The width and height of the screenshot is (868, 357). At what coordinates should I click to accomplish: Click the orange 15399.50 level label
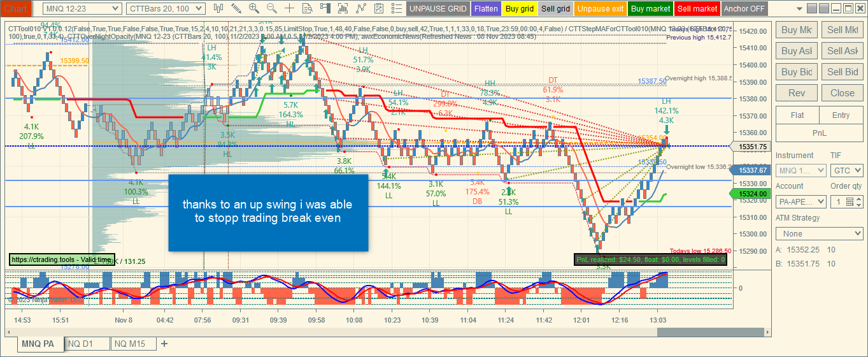pos(75,61)
